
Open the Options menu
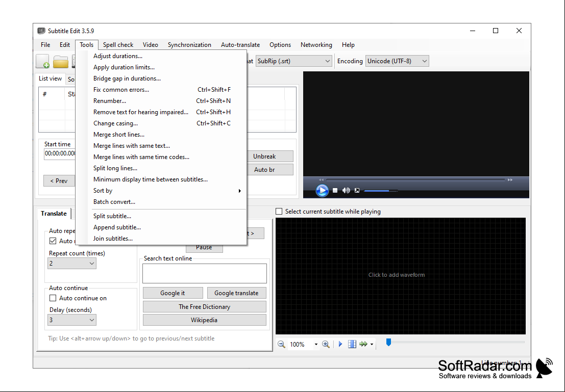tap(280, 45)
